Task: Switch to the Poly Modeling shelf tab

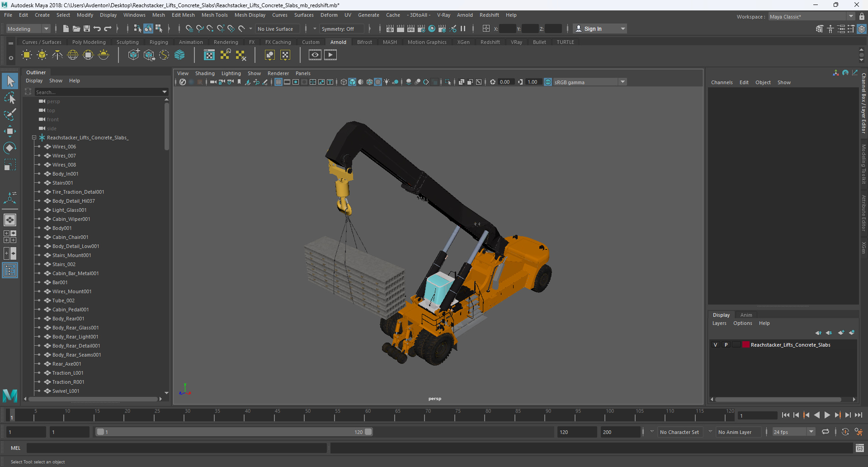Action: 89,42
